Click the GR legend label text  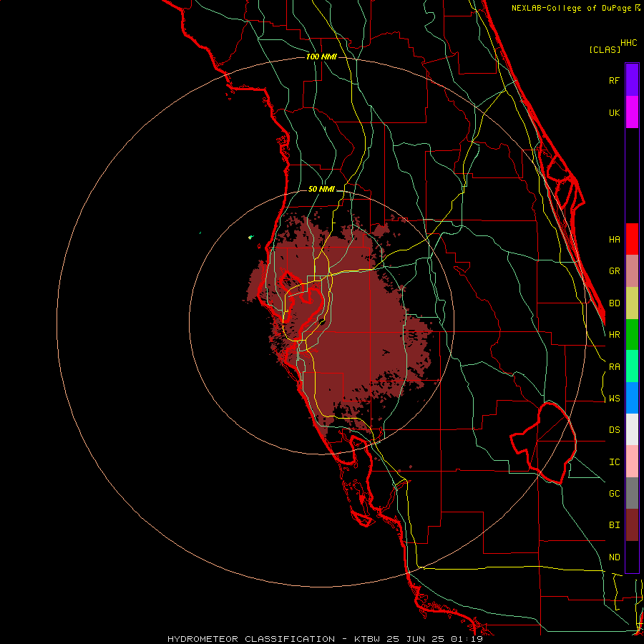pos(614,271)
